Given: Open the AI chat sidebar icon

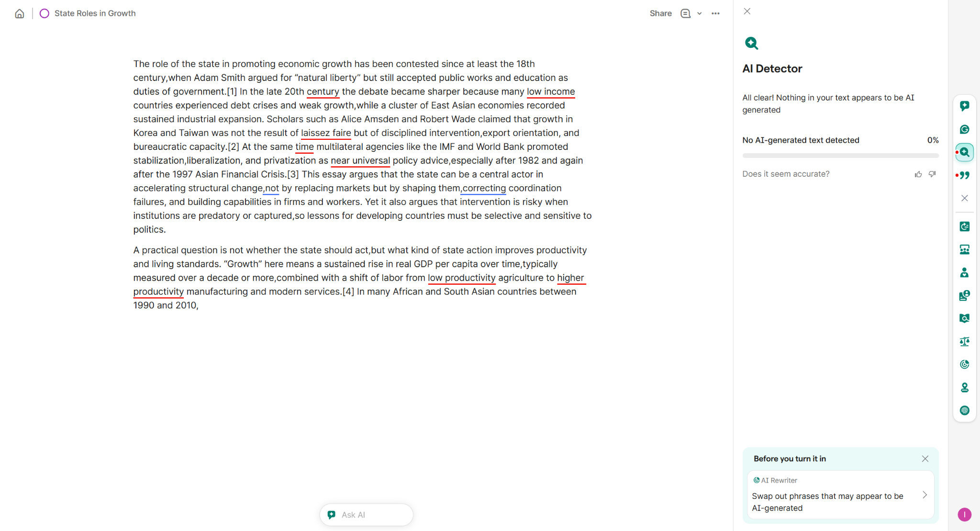Looking at the screenshot, I should click(964, 106).
